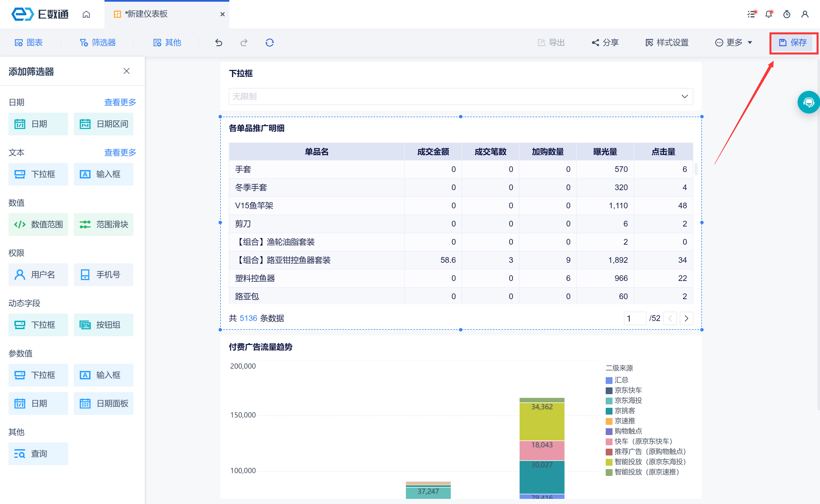Click the undo arrow icon
This screenshot has width=820, height=504.
point(219,43)
